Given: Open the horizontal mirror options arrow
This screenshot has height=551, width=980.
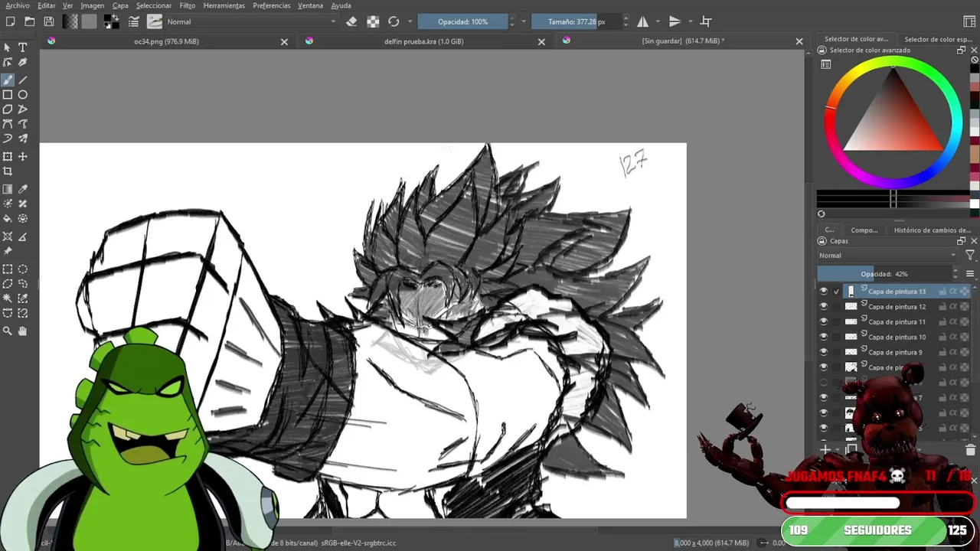Looking at the screenshot, I should (x=658, y=21).
